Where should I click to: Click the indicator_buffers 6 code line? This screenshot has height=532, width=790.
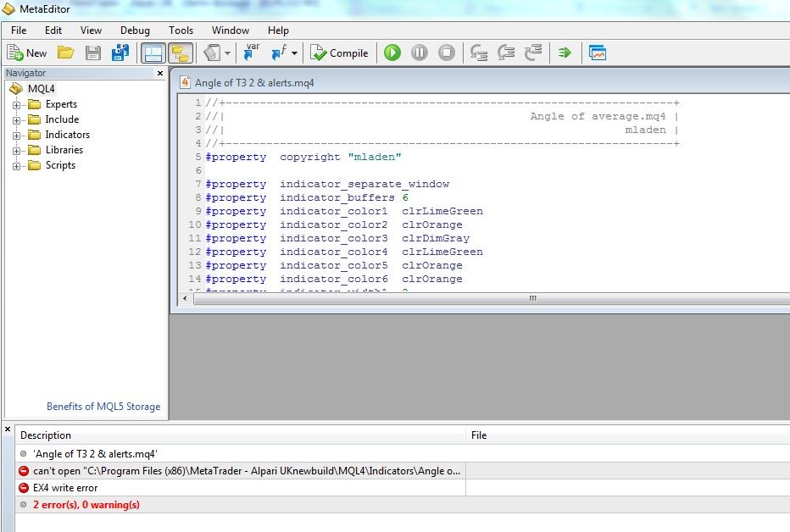[307, 197]
